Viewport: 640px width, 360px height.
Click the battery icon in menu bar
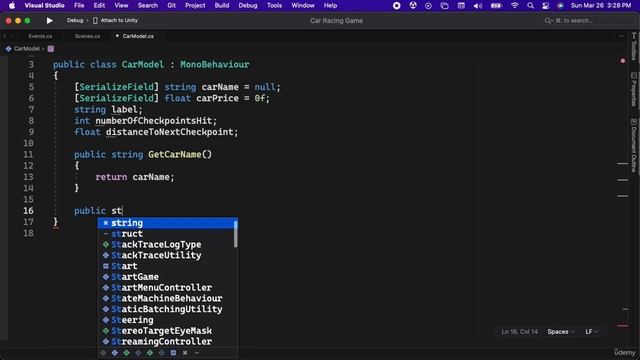496,5
